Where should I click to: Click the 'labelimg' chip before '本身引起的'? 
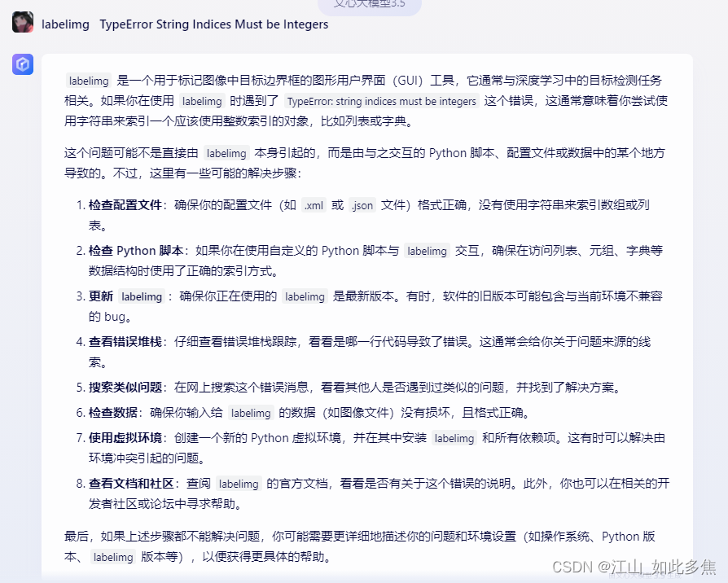(226, 153)
